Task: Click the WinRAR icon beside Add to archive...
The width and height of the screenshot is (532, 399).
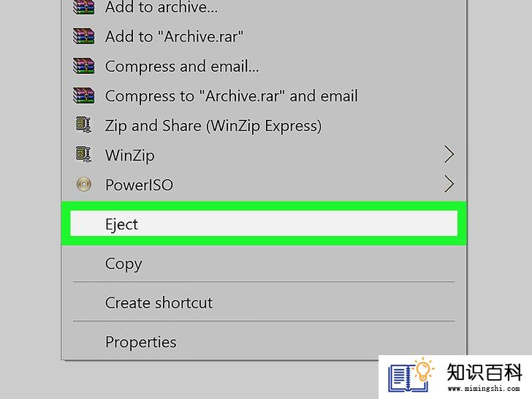Action: [83, 7]
